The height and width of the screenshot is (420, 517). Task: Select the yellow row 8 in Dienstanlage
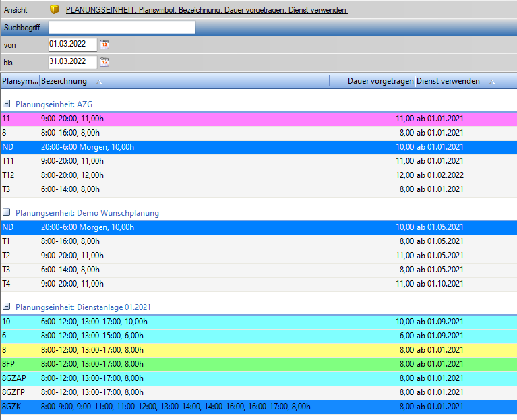point(202,350)
